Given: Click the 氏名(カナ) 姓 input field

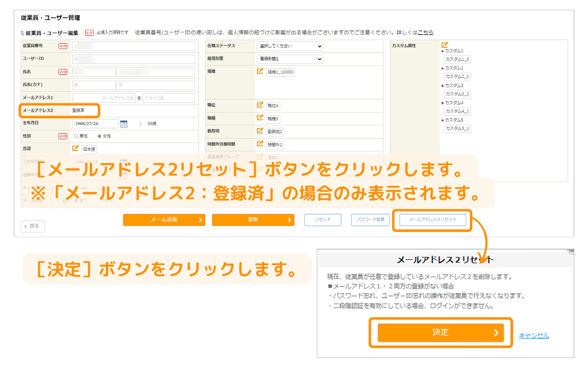Looking at the screenshot, I should [94, 85].
